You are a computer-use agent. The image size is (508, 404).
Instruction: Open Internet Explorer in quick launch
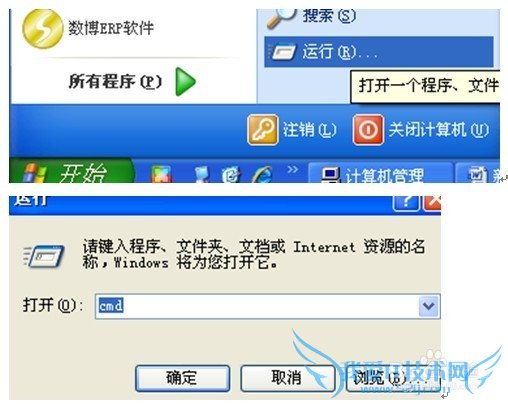(262, 174)
